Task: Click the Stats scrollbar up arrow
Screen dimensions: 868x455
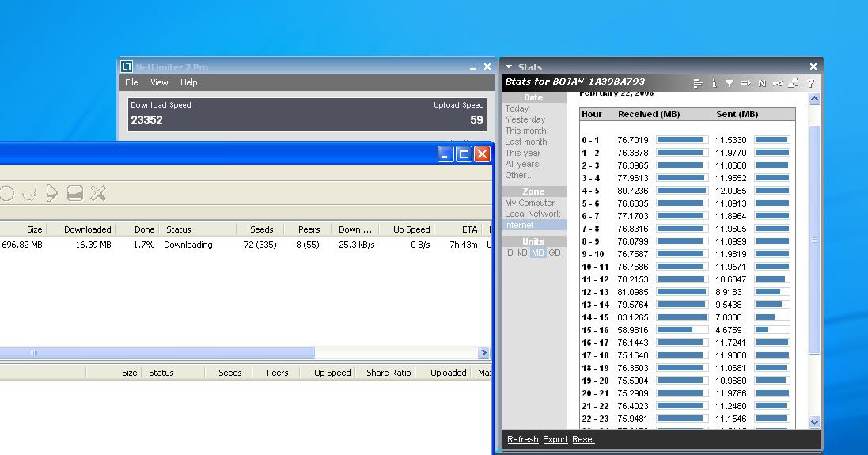Action: [814, 99]
